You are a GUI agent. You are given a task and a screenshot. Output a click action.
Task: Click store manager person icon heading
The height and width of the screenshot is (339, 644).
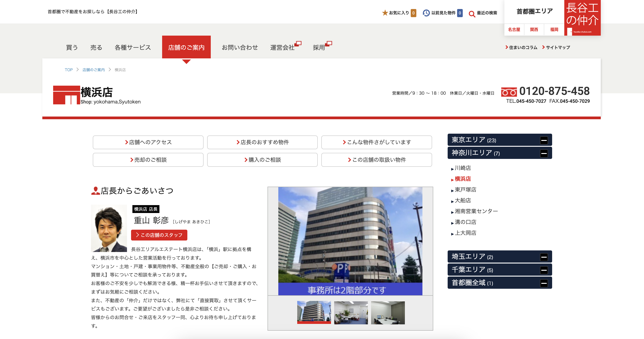pyautogui.click(x=95, y=191)
